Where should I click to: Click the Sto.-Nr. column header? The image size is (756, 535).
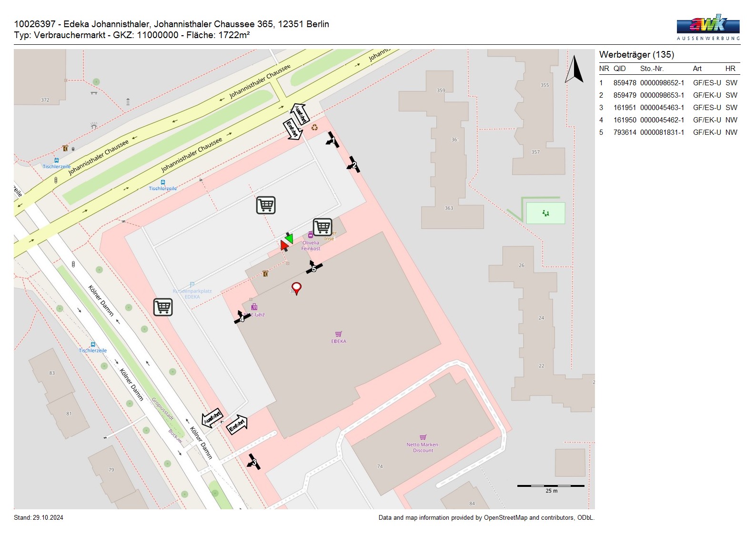click(652, 69)
